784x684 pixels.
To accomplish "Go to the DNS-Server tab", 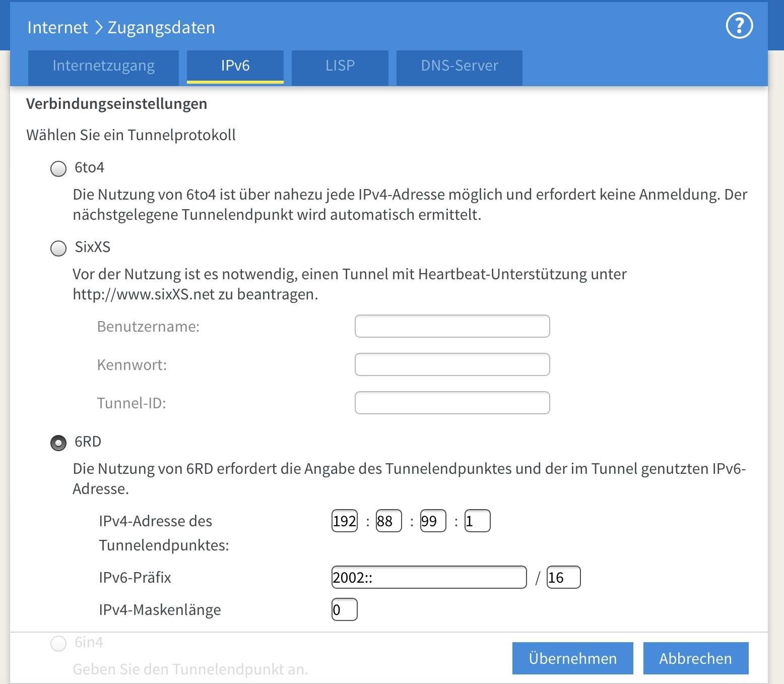I will point(459,66).
